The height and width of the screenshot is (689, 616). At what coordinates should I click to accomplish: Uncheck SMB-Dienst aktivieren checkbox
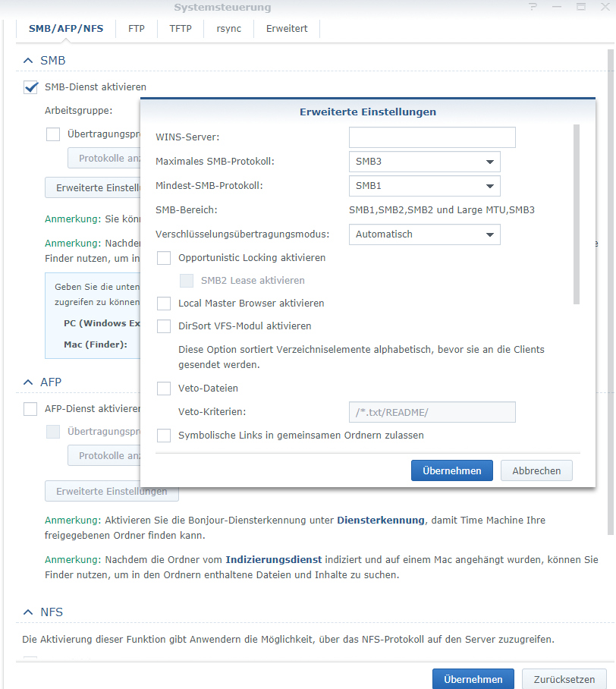pos(30,87)
